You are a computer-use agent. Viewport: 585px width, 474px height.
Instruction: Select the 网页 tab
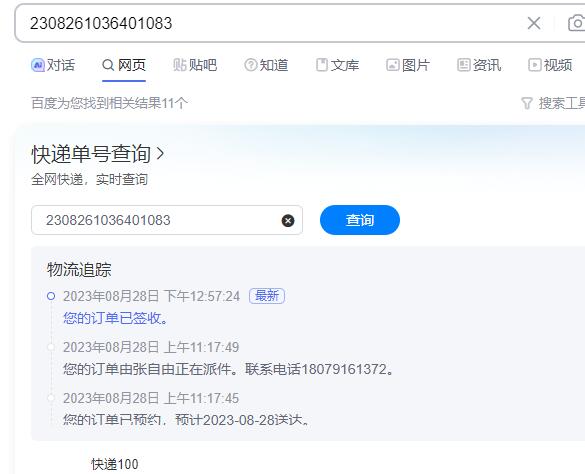[124, 65]
